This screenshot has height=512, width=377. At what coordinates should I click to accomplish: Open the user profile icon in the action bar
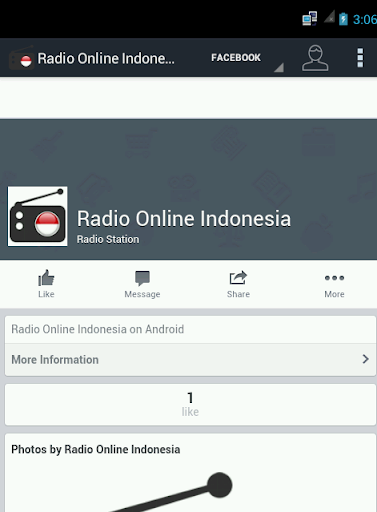(x=315, y=58)
